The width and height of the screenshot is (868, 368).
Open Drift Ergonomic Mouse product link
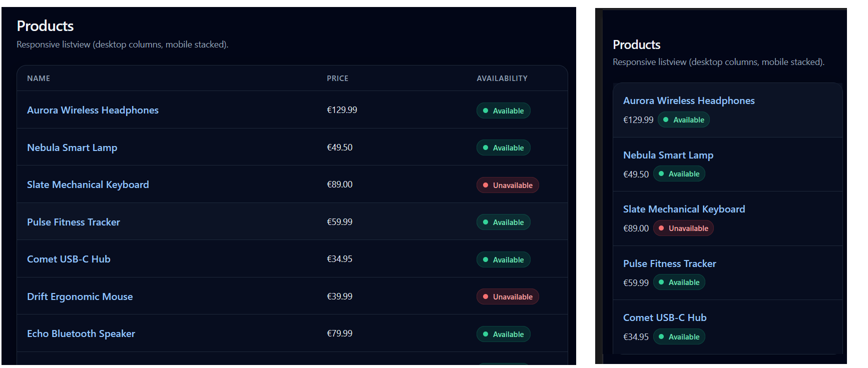[80, 296]
